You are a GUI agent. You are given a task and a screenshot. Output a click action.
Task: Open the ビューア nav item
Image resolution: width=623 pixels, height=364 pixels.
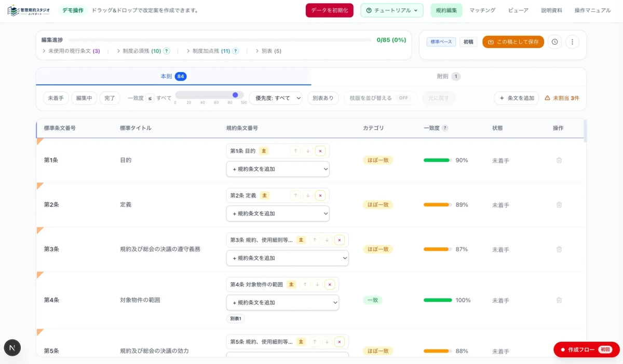click(x=518, y=10)
